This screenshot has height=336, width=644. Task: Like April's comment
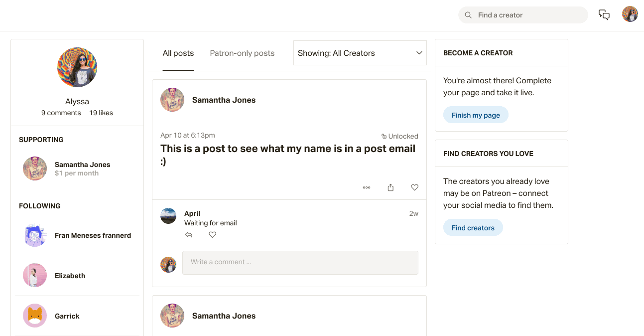pyautogui.click(x=212, y=235)
